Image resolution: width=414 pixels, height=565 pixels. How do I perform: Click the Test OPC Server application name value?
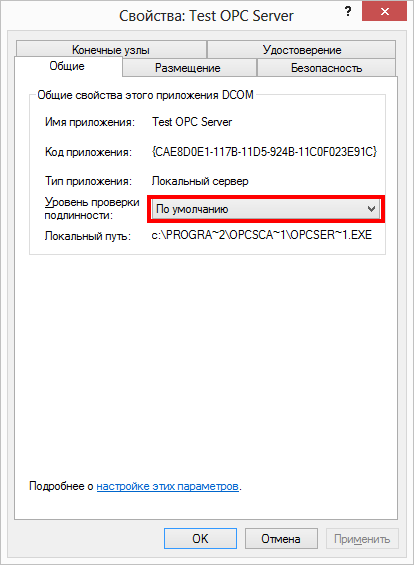tap(192, 122)
